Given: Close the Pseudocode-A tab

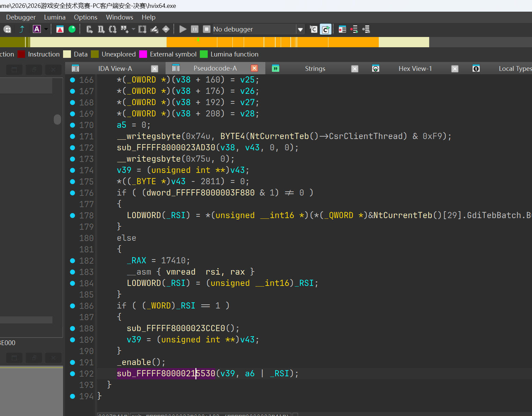Looking at the screenshot, I should [x=254, y=68].
